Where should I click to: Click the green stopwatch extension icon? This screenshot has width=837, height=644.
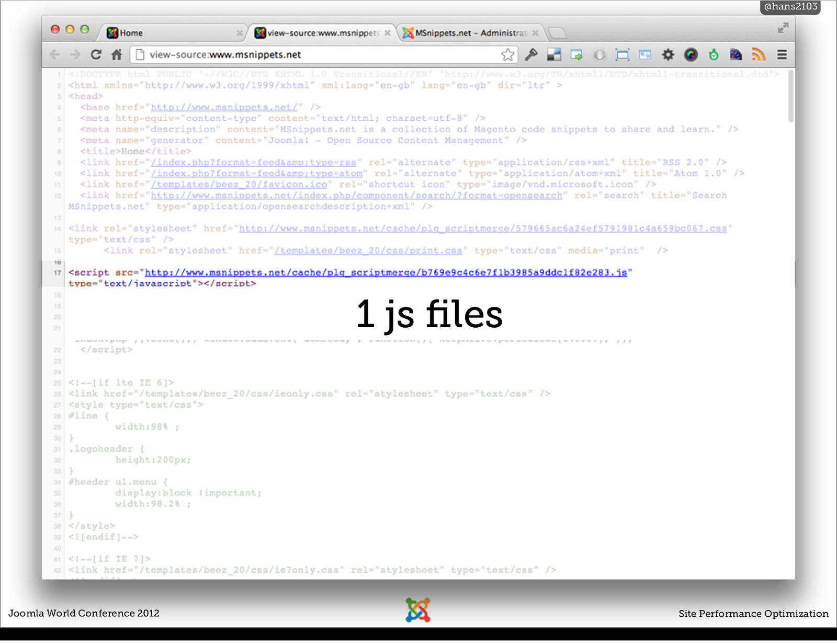coord(714,54)
